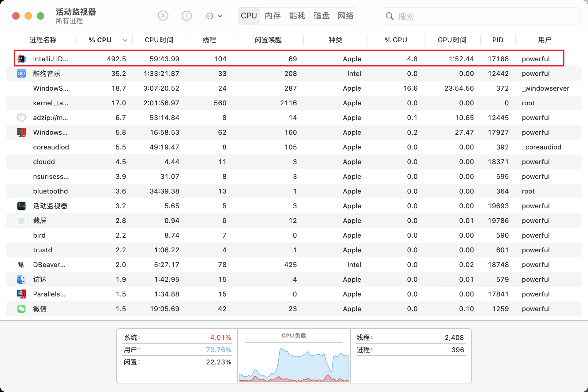Click the IntelliJ IDEA process icon
Viewport: 588px width, 392px height.
(x=21, y=58)
